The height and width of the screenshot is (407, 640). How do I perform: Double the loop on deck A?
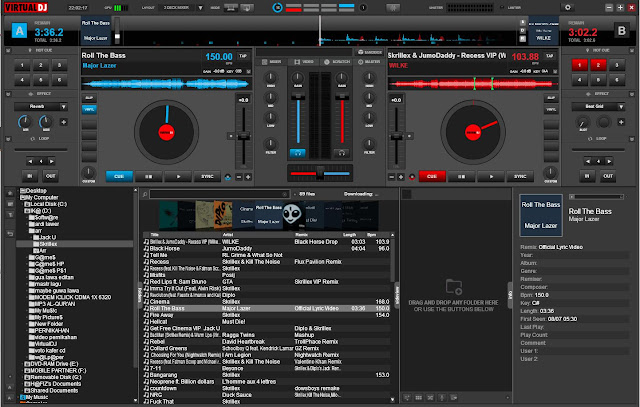[x=51, y=161]
